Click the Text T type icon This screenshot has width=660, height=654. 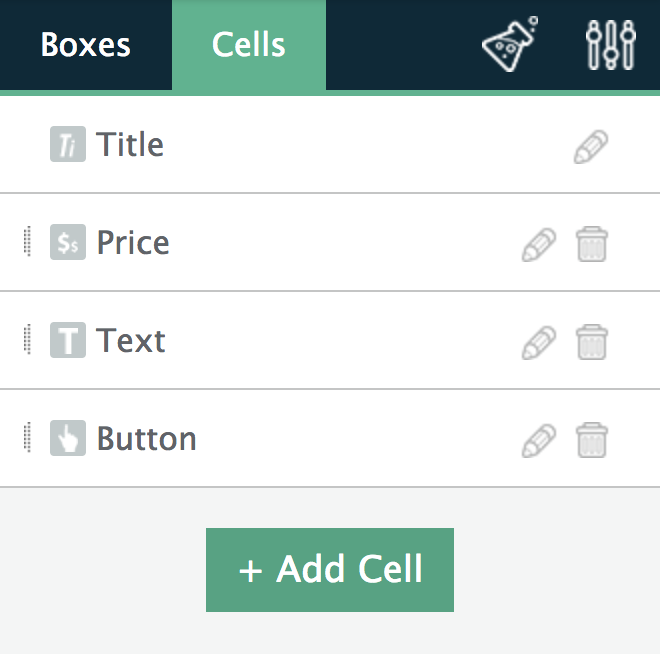(68, 340)
